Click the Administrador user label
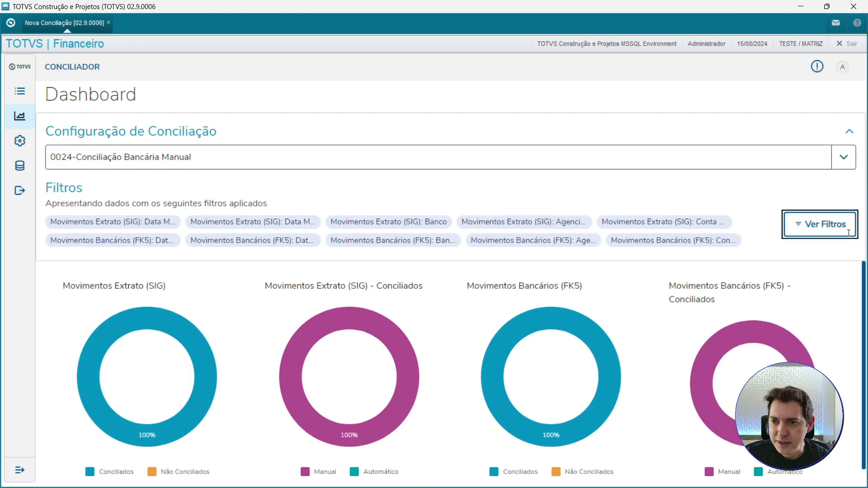This screenshot has height=488, width=868. [x=706, y=44]
